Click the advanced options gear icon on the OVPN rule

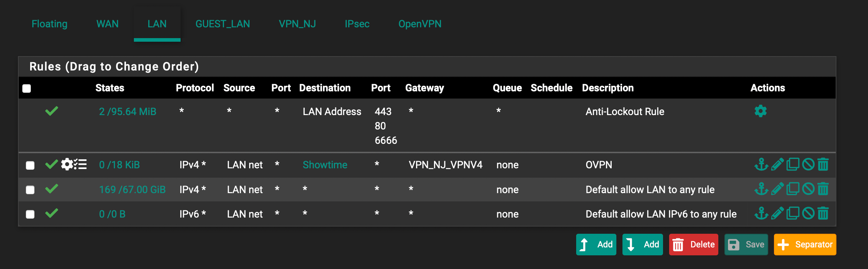[67, 164]
